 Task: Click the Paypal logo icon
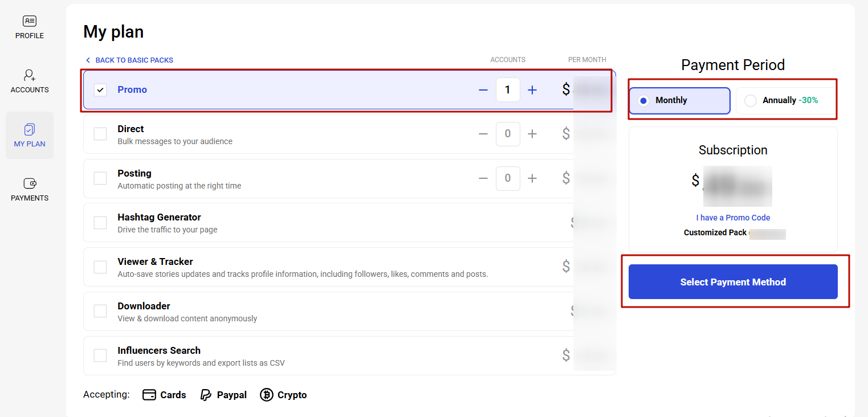pos(206,395)
